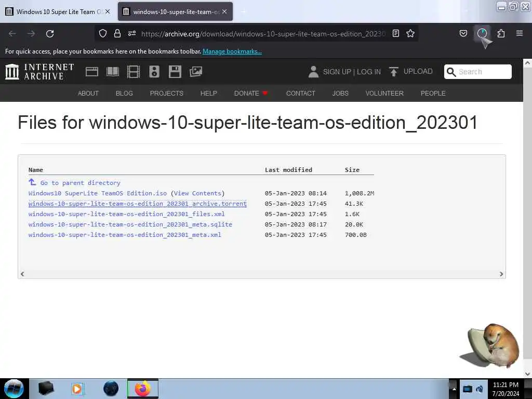This screenshot has width=532, height=399.
Task: Open the VOLUNTEER nav item
Action: pos(384,94)
